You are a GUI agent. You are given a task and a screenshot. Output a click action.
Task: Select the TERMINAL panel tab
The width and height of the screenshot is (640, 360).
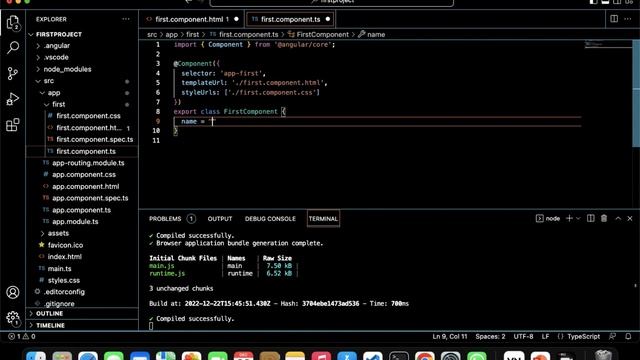coord(323,219)
